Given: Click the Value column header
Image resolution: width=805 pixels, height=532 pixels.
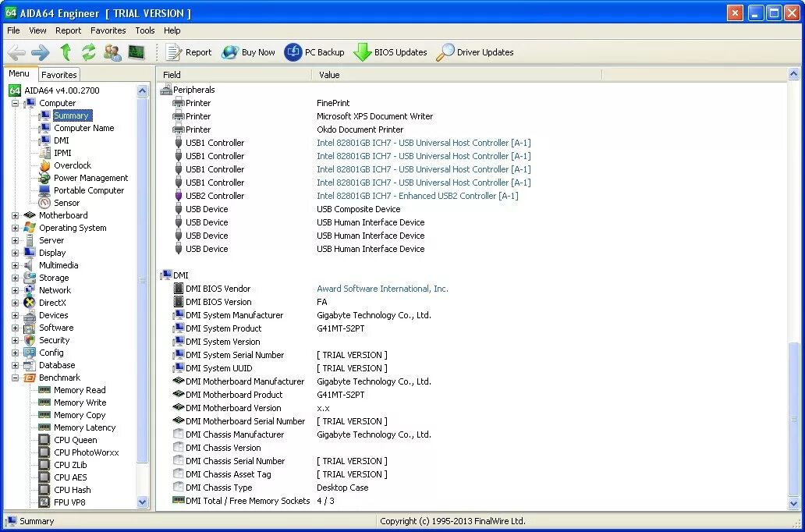Looking at the screenshot, I should click(457, 74).
